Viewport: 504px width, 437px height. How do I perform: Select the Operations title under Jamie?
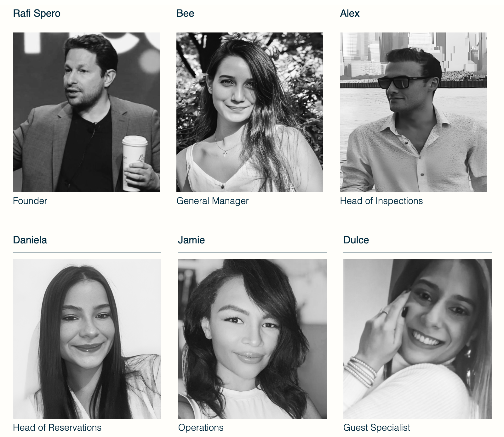201,428
